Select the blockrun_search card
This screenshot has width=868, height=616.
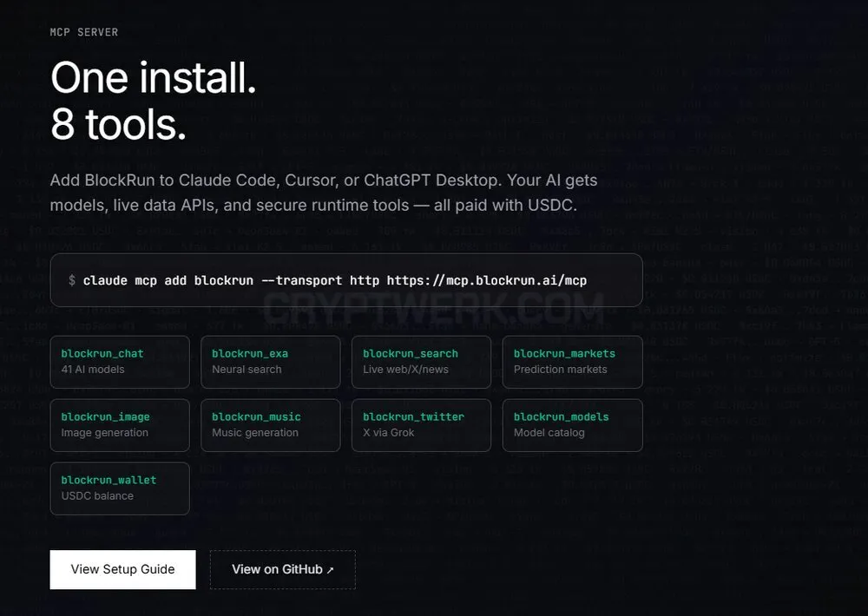pos(421,362)
